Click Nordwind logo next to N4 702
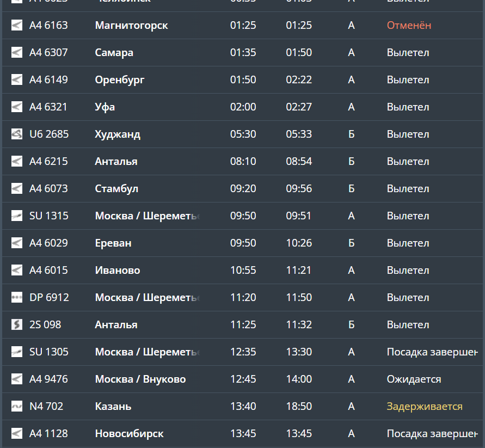This screenshot has height=448, width=485. [17, 406]
